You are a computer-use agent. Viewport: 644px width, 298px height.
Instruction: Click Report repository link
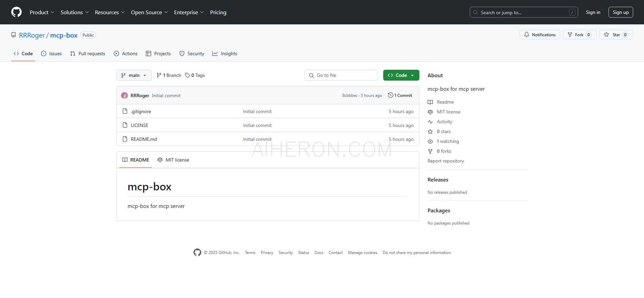445,161
